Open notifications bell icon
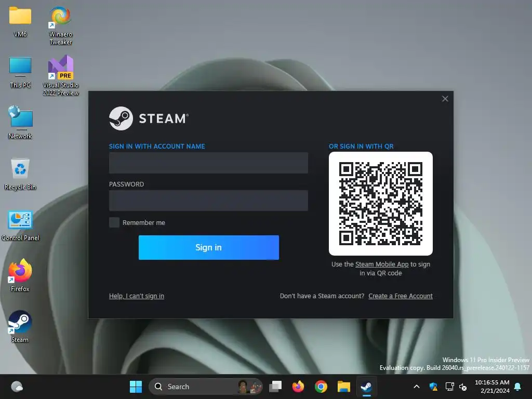The width and height of the screenshot is (532, 399). click(x=518, y=387)
